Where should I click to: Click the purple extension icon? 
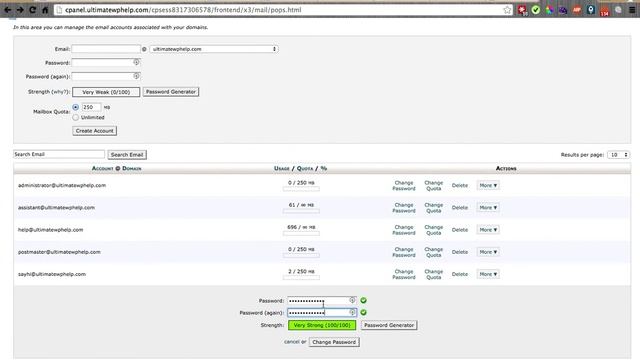[563, 10]
